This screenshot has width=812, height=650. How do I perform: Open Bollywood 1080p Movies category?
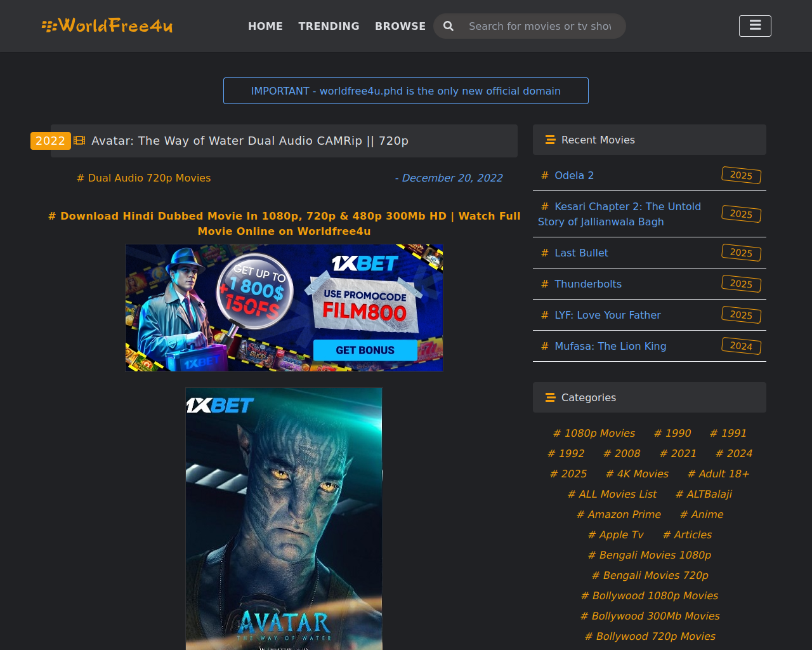click(650, 595)
